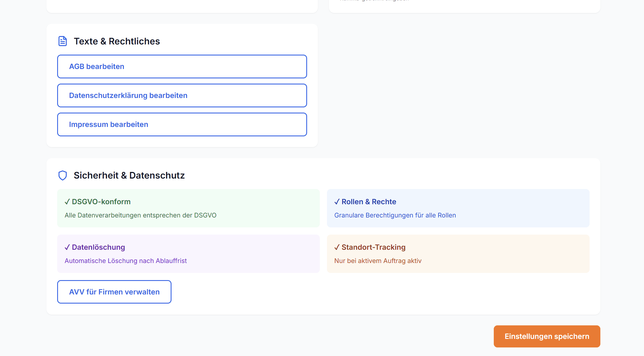
Task: Click the shield icon beside Sicherheit & Datenschutz
Action: (63, 175)
